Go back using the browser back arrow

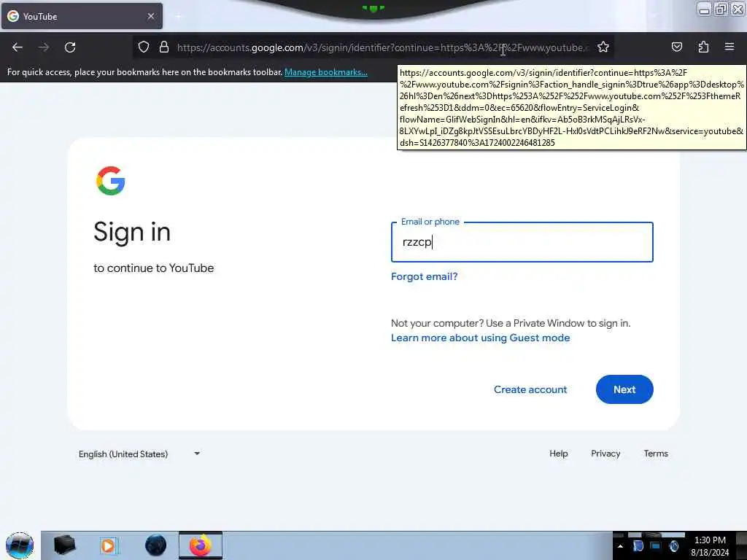[x=18, y=47]
